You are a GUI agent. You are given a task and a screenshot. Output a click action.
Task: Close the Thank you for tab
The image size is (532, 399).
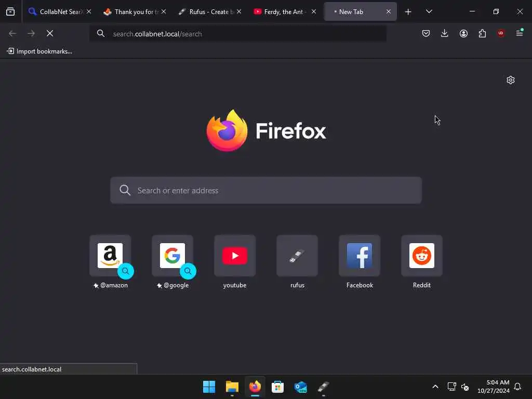[164, 11]
